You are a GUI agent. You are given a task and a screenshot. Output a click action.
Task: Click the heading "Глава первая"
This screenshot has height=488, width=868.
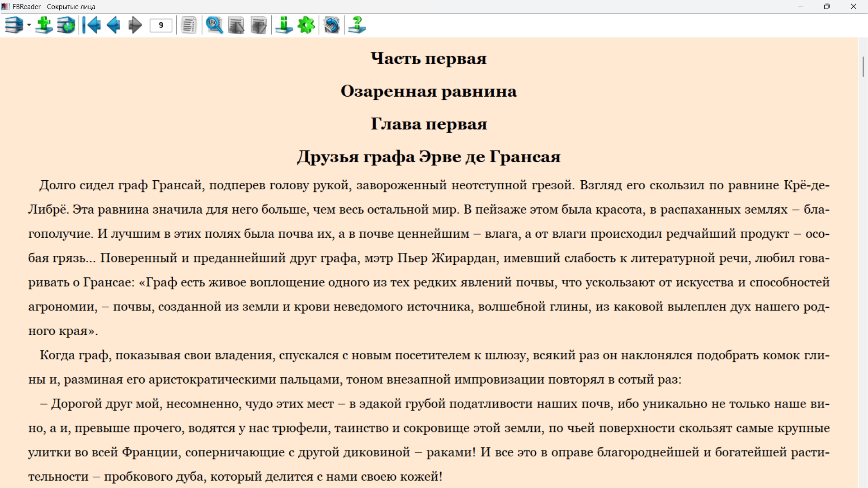pos(429,124)
